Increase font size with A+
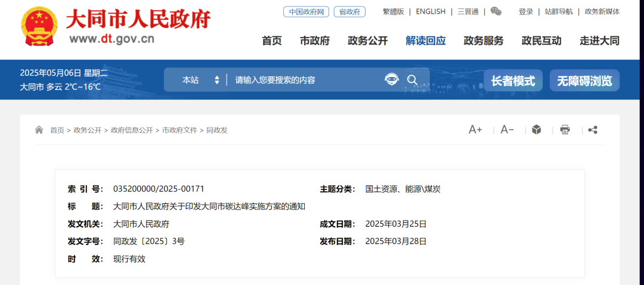 475,130
